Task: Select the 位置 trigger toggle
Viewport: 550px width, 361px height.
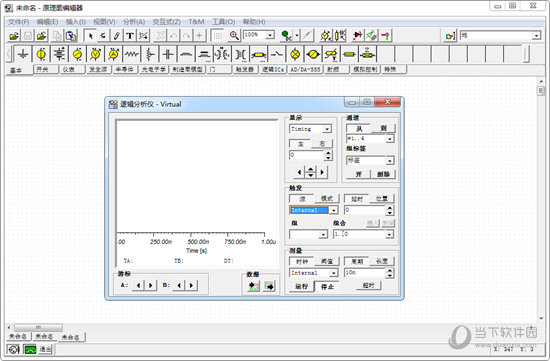Action: [x=382, y=199]
